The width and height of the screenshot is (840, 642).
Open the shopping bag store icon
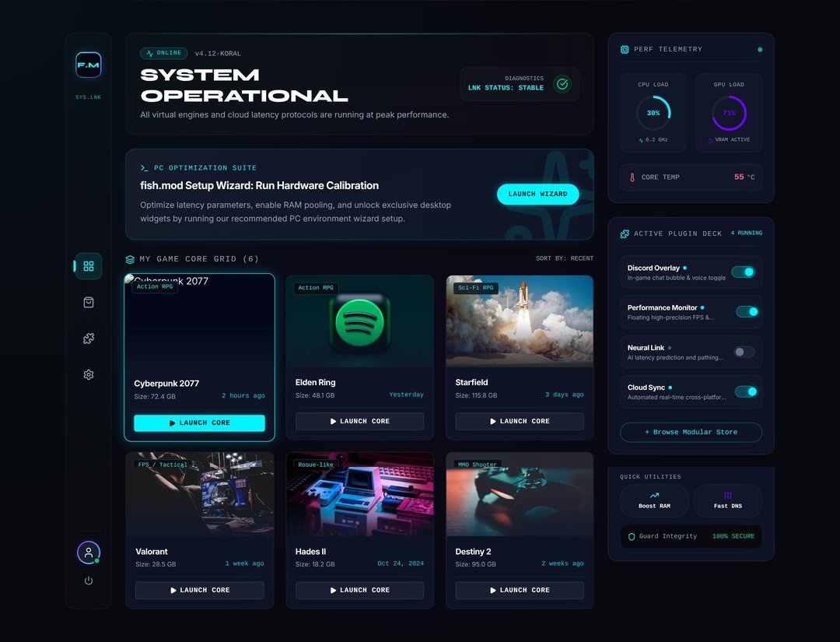[89, 302]
